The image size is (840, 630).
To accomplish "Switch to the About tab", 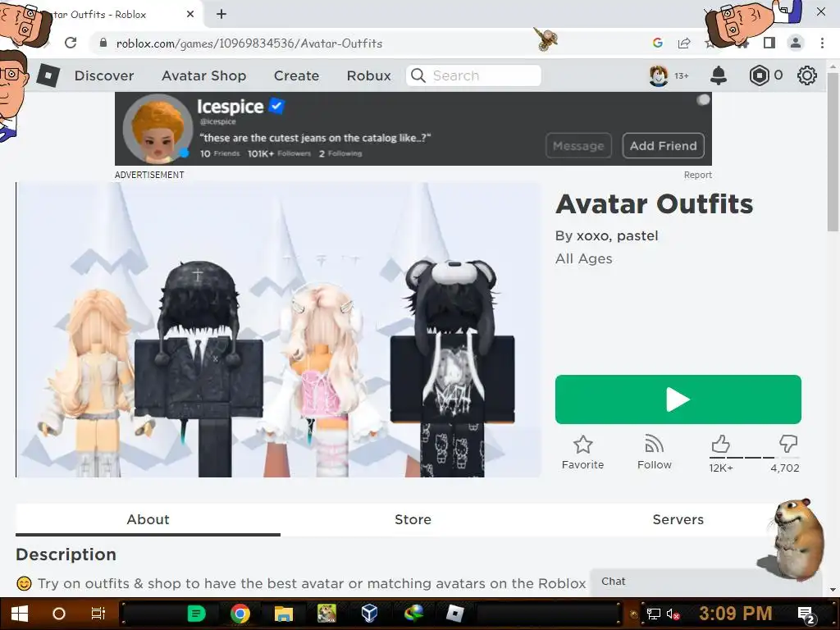I will click(148, 519).
